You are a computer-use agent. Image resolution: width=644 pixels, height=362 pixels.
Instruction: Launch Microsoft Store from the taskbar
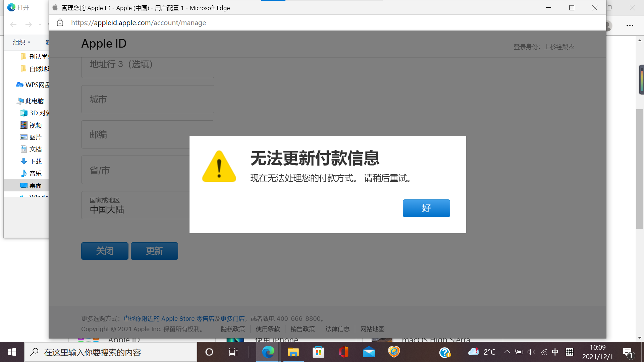click(x=318, y=352)
